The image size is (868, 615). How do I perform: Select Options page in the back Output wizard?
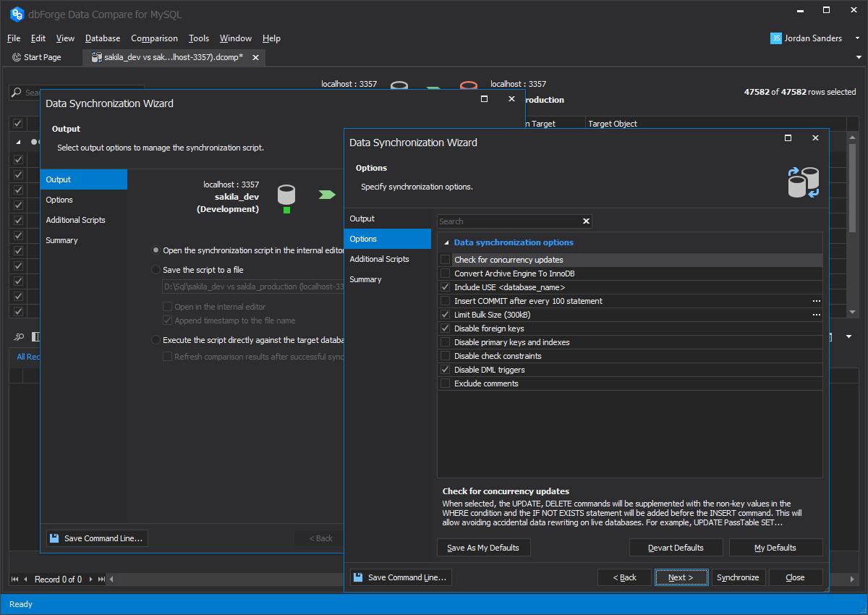click(84, 200)
